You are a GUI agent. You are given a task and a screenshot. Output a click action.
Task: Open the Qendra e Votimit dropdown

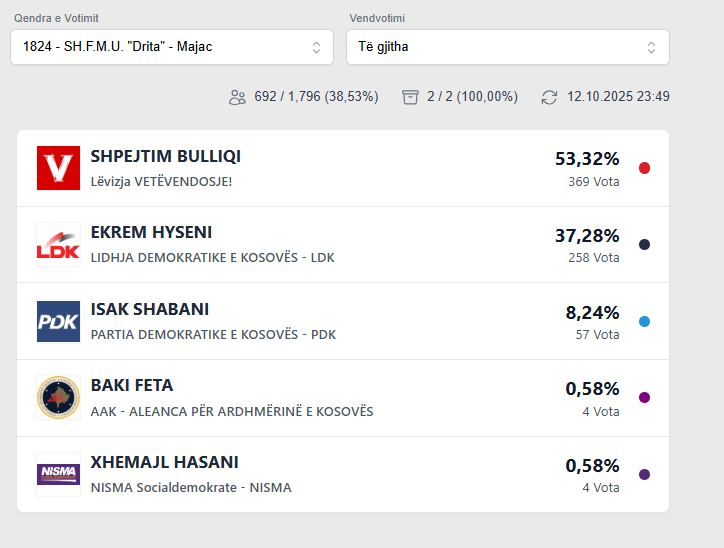coord(171,47)
